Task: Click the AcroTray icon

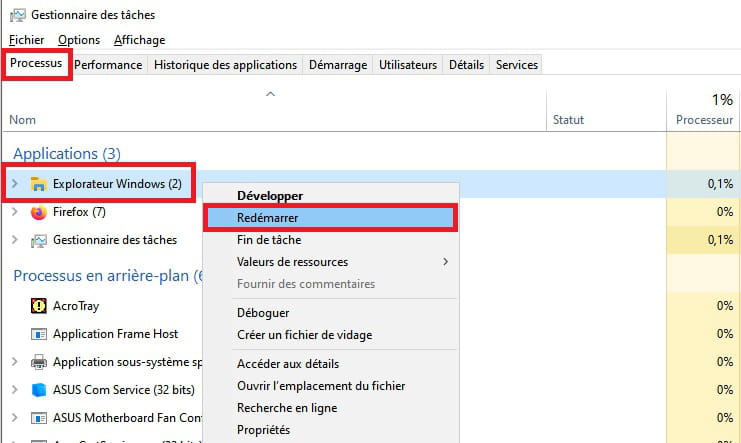Action: click(39, 306)
